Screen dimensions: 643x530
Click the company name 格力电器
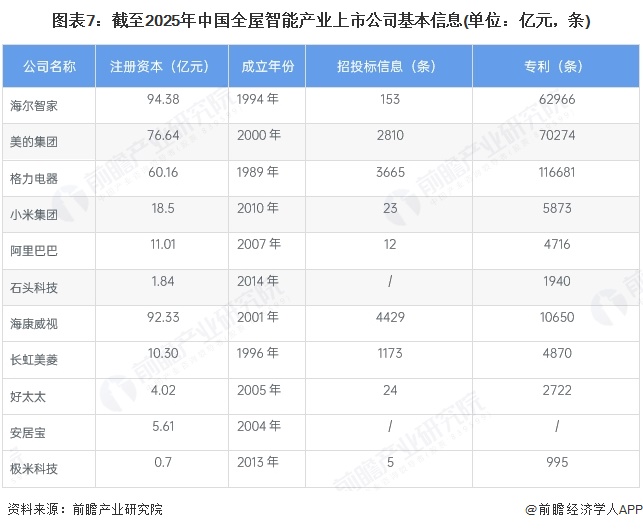[34, 178]
